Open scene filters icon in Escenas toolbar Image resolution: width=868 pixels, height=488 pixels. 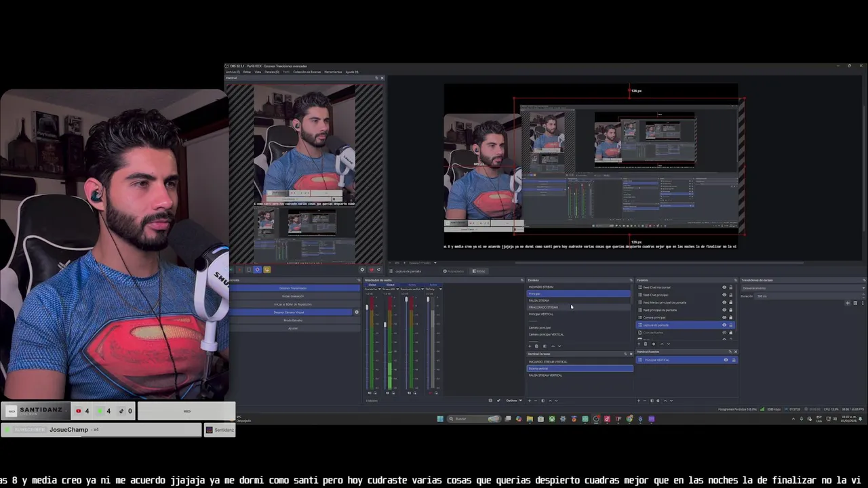(x=545, y=346)
